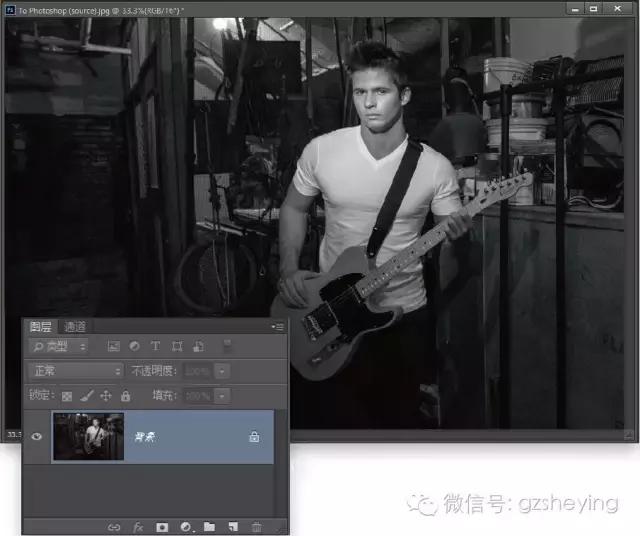Open the 正常 blend mode dropdown
640x536 pixels.
coord(76,371)
